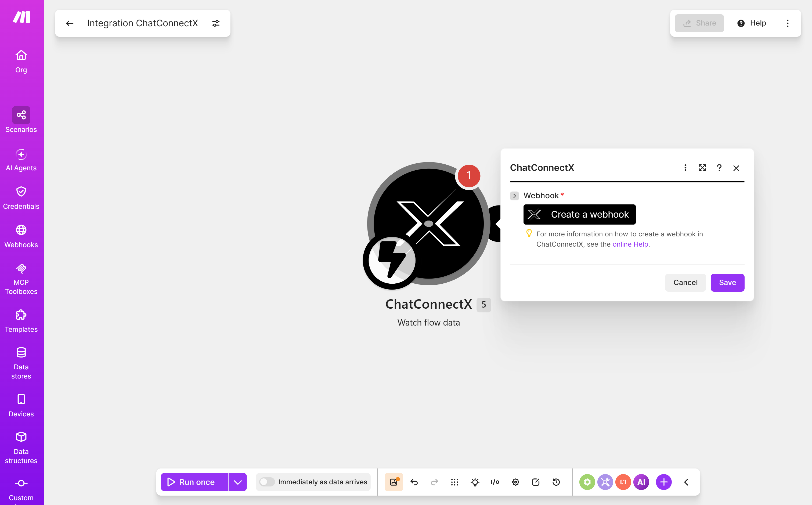Open purple tools wrench icon
The image size is (812, 505).
605,482
